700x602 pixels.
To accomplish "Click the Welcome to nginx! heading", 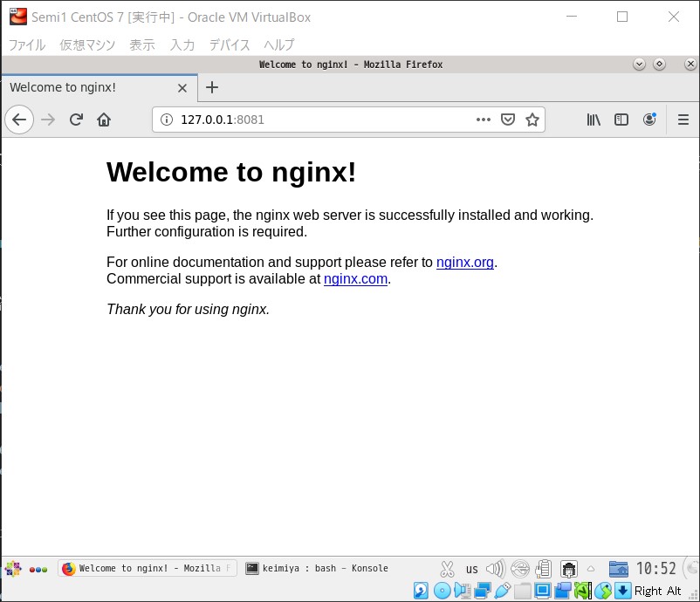I will point(231,172).
